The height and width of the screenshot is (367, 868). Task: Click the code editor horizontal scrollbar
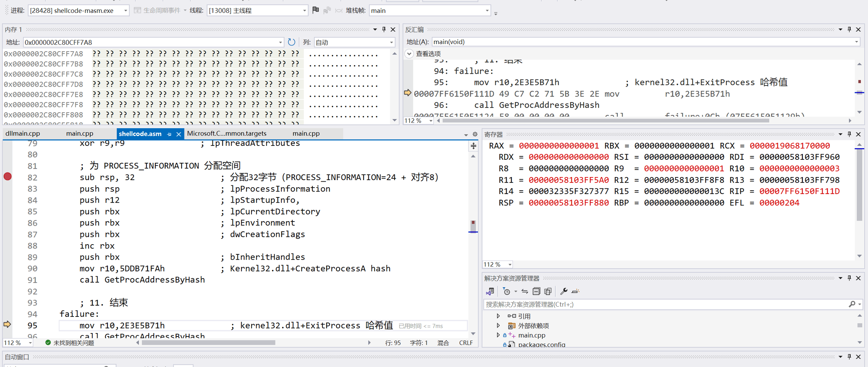click(x=208, y=343)
